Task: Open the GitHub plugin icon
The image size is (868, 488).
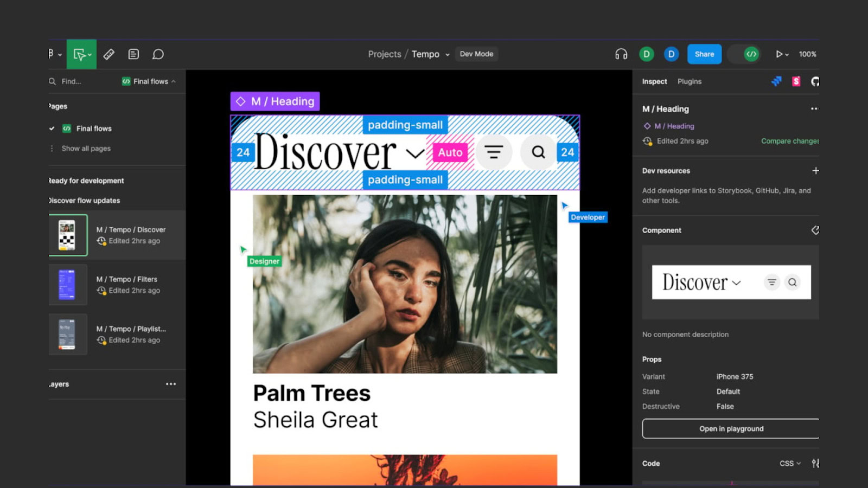Action: coord(814,81)
